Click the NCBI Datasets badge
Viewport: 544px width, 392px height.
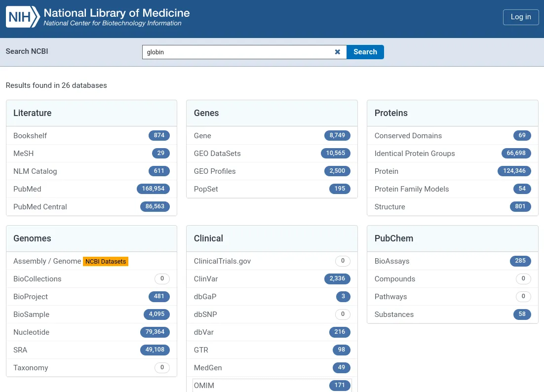pos(105,261)
